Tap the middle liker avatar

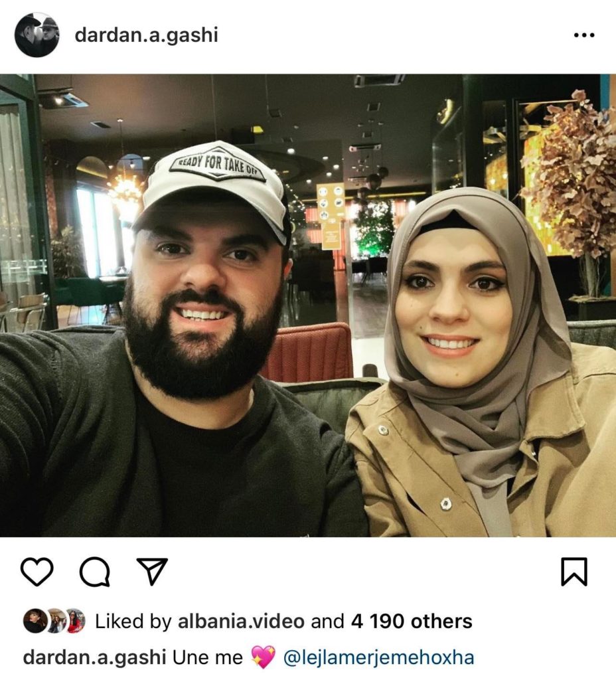(56, 621)
